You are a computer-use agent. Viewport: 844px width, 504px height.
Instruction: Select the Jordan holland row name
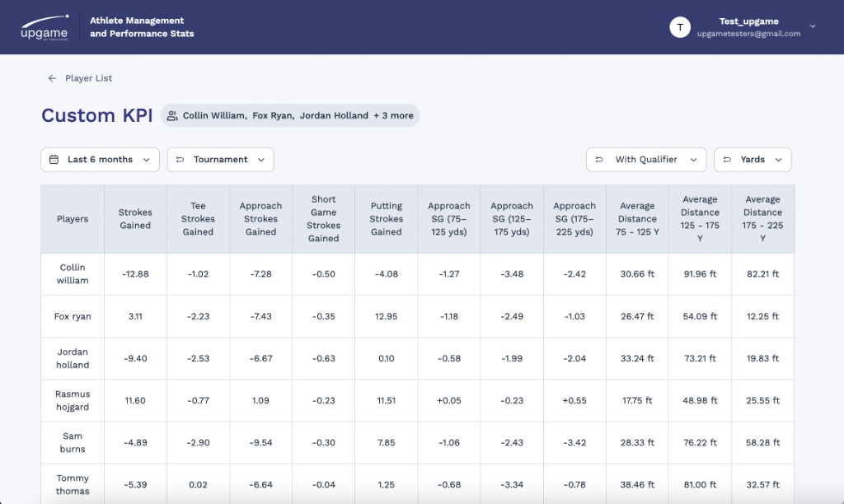click(x=73, y=358)
